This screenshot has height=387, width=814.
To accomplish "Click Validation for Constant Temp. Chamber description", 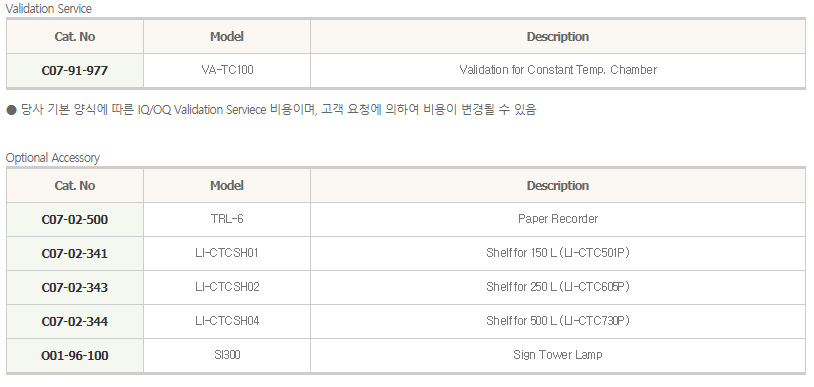I will pyautogui.click(x=558, y=70).
